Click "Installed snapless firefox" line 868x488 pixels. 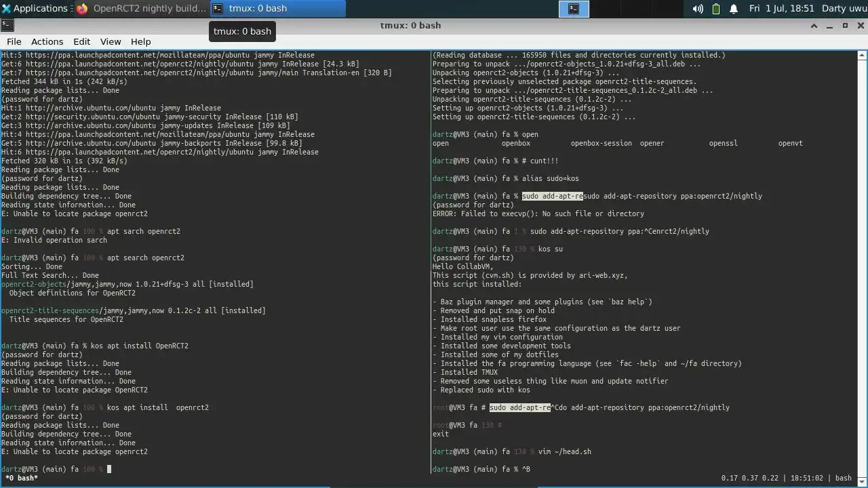pyautogui.click(x=490, y=319)
